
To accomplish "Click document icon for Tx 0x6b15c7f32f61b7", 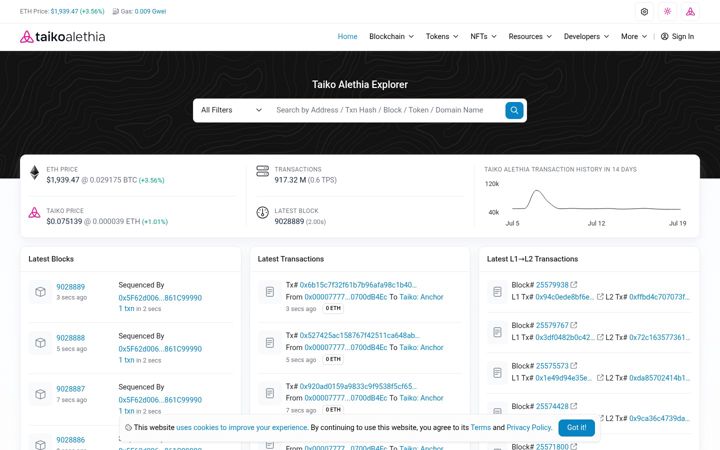I will tap(270, 292).
